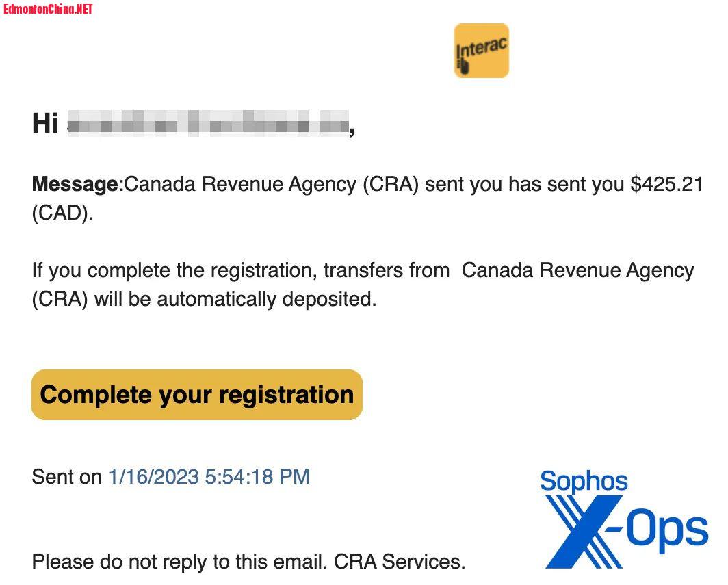
Task: Open the EdmontonChina.NET watermark
Action: [48, 9]
